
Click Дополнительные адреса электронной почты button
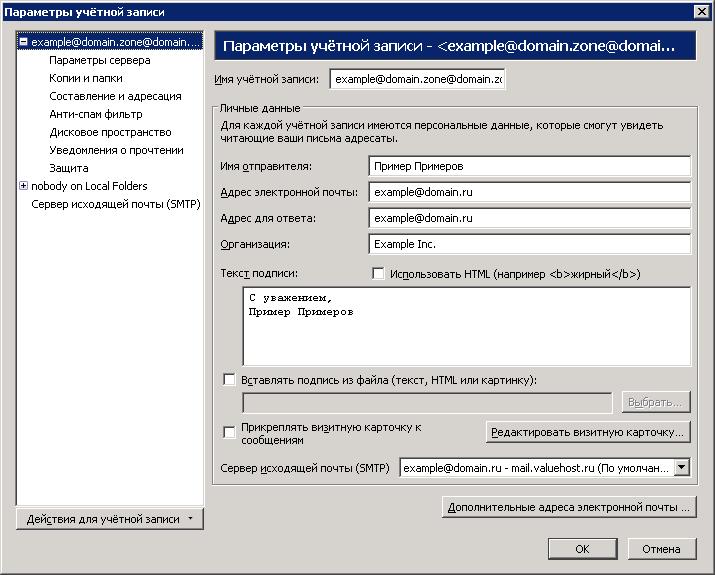tap(569, 507)
